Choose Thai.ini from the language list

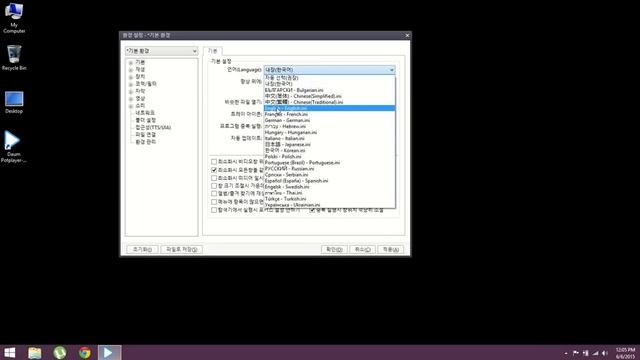pyautogui.click(x=329, y=193)
